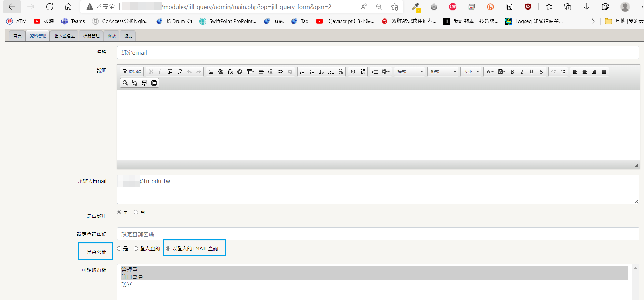Image resolution: width=644 pixels, height=300 pixels.
Task: Click the insert link icon
Action: [x=280, y=72]
